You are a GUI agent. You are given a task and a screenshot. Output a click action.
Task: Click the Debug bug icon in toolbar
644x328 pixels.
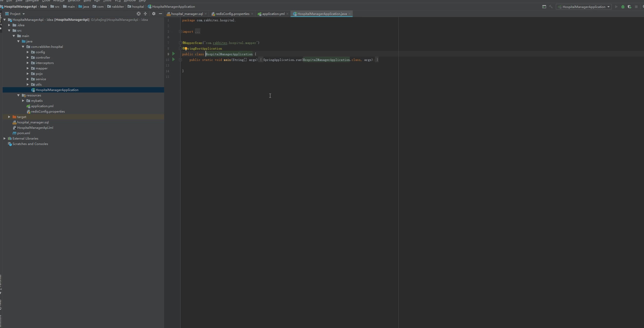tap(623, 7)
